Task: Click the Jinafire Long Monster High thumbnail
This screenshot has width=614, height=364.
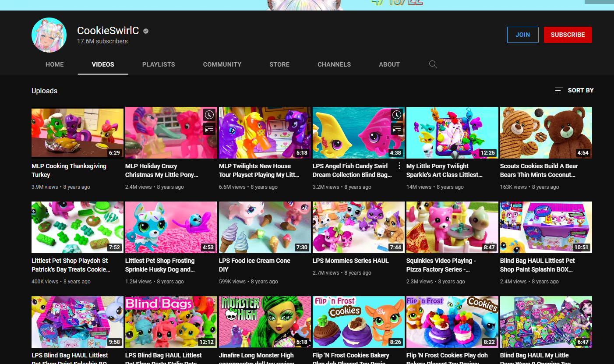Action: pos(265,322)
